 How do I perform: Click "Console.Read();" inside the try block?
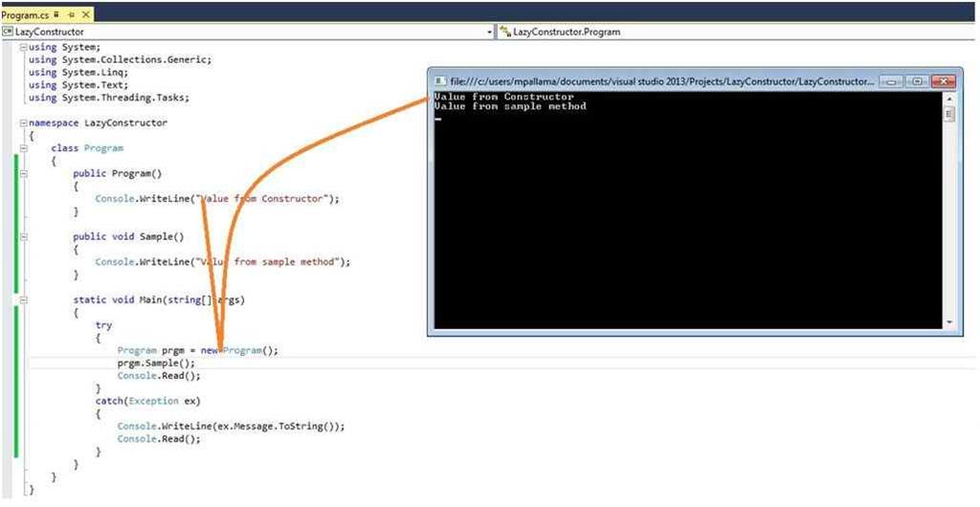point(160,376)
